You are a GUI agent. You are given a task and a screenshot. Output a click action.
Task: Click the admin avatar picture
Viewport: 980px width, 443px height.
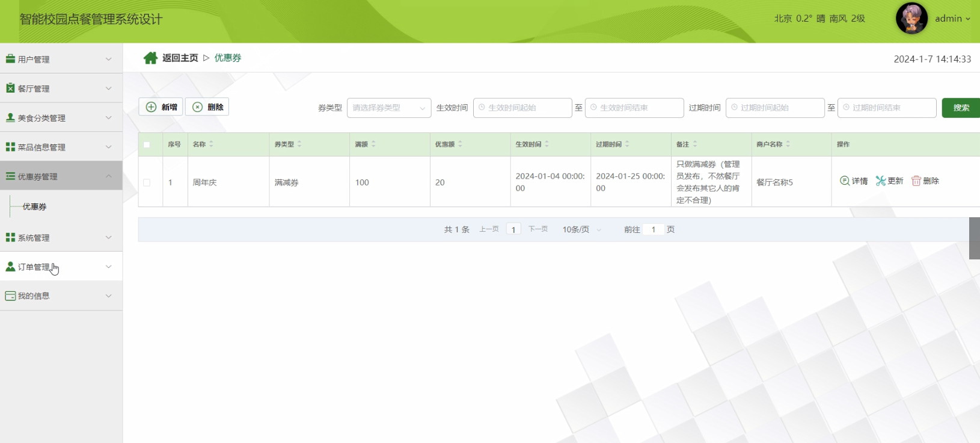pos(911,19)
